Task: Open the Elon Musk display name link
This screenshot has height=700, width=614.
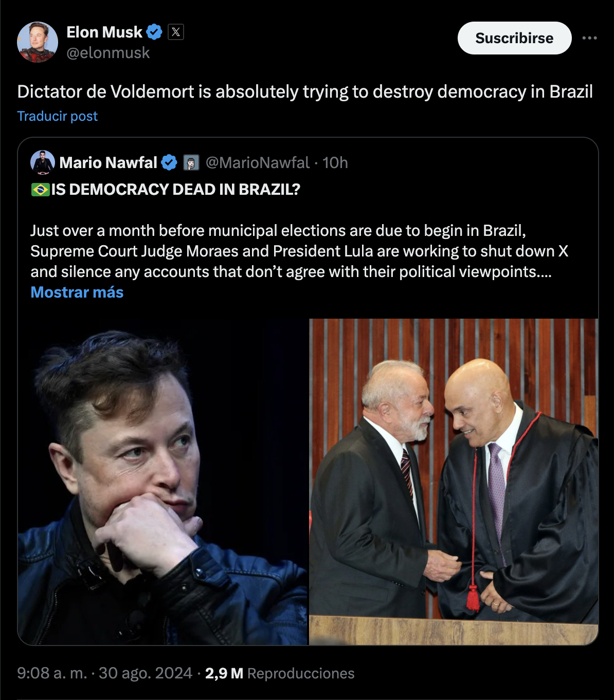Action: [104, 32]
